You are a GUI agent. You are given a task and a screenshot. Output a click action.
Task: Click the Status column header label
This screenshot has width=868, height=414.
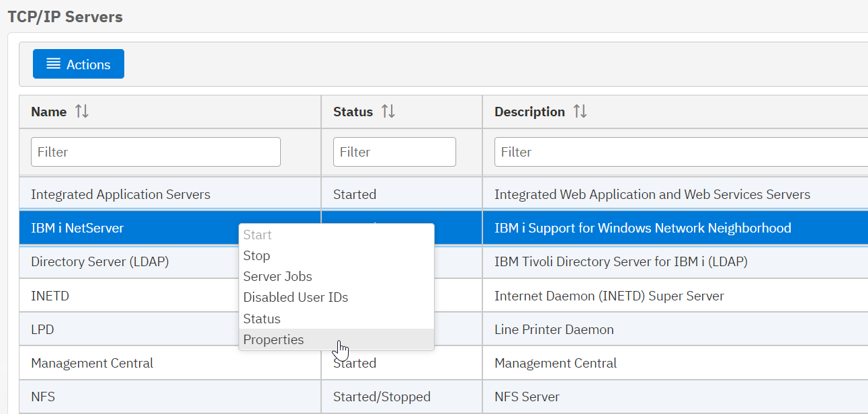(x=353, y=112)
